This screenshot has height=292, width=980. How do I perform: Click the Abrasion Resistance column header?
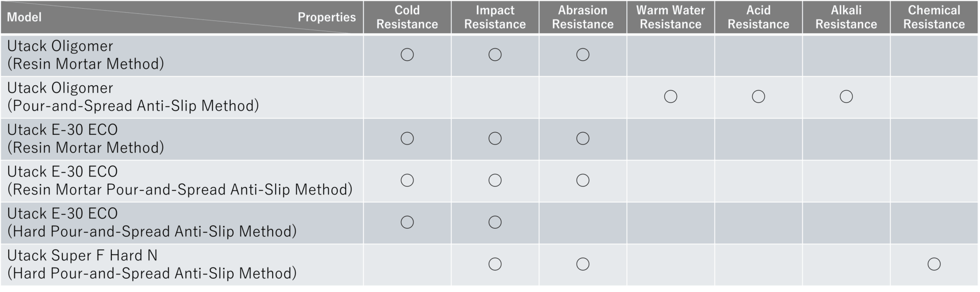582,17
